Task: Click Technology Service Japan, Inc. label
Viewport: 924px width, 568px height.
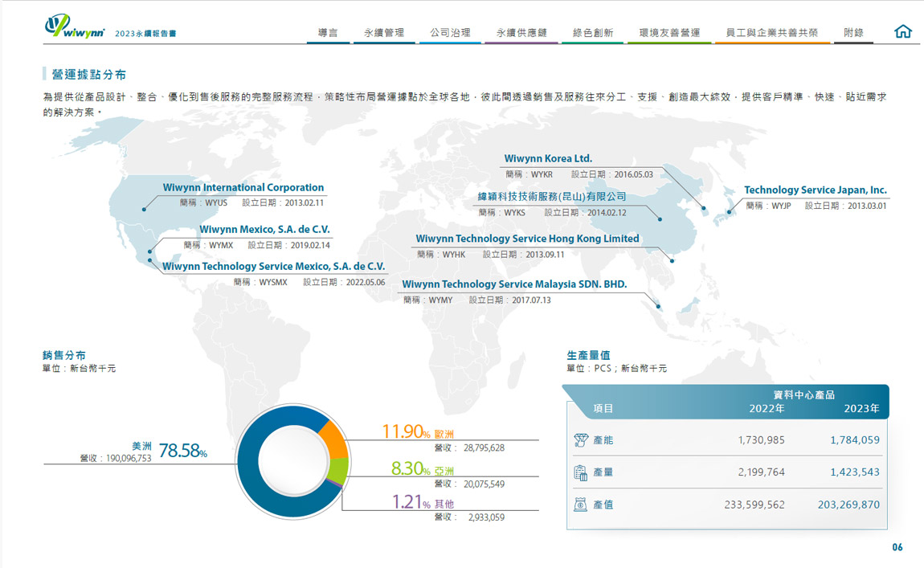Action: tap(815, 190)
